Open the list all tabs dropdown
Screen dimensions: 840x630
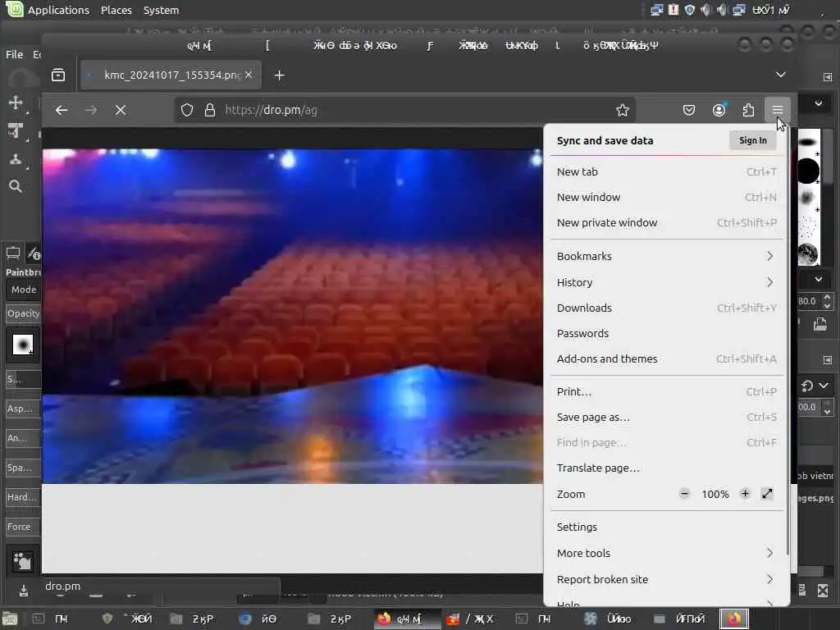pyautogui.click(x=781, y=75)
